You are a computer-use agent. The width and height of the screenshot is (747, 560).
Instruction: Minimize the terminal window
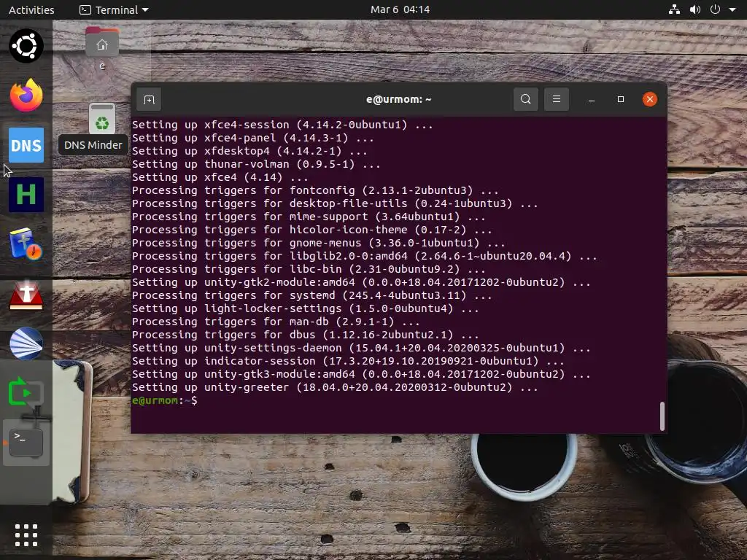coord(591,99)
